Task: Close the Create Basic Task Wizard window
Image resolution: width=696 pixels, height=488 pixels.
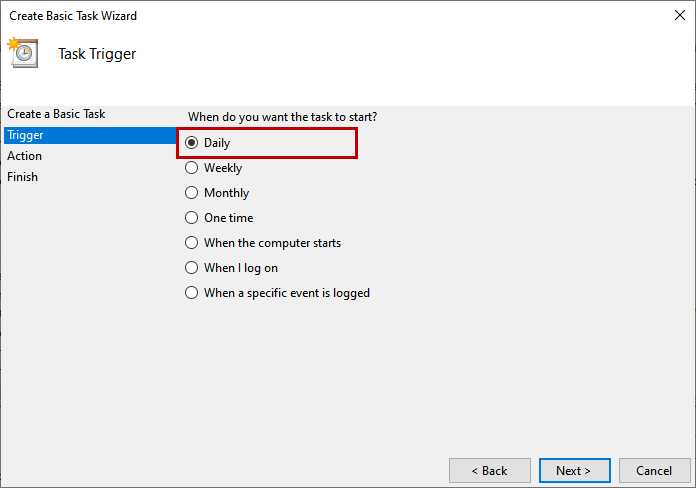Action: [x=679, y=16]
